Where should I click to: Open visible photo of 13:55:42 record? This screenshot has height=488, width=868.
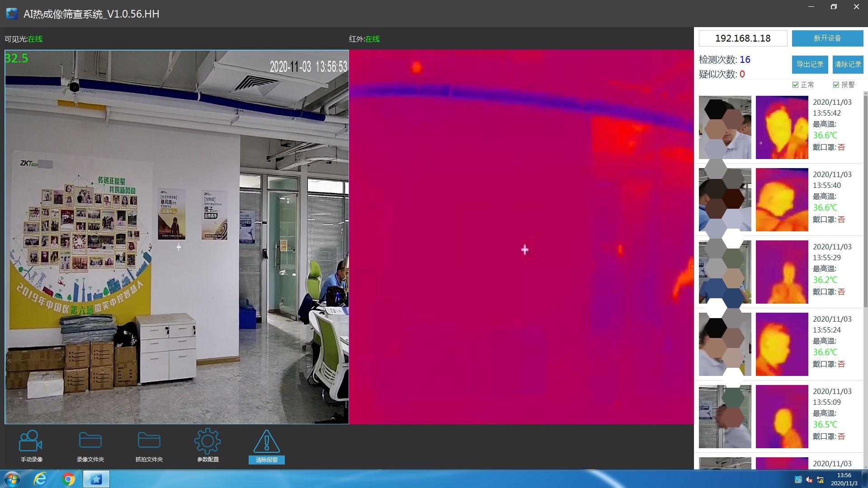pyautogui.click(x=725, y=127)
